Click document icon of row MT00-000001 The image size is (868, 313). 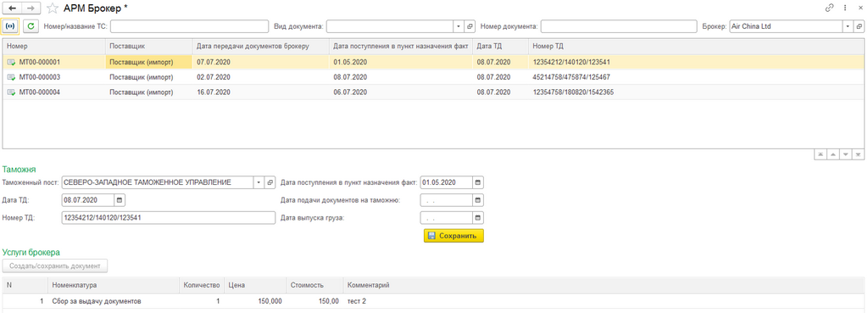click(11, 62)
